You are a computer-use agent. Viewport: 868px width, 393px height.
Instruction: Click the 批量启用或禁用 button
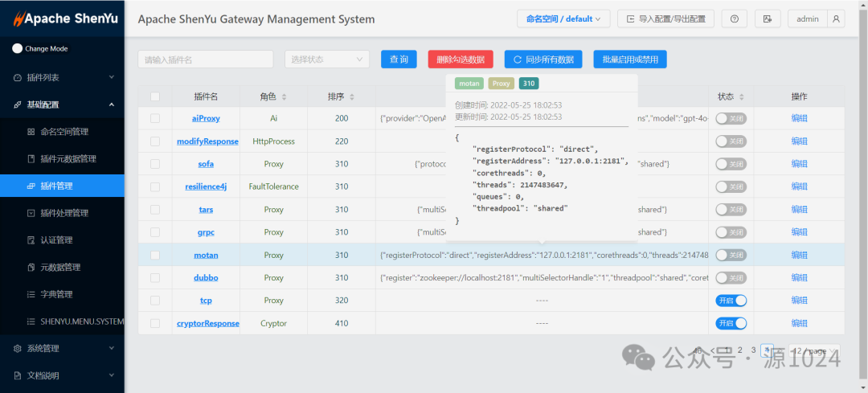click(x=630, y=59)
